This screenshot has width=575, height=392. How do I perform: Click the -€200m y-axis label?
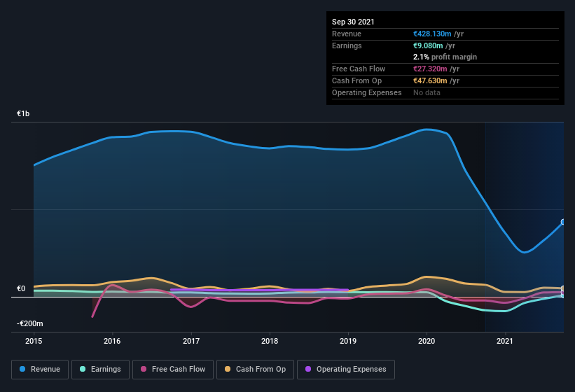point(29,323)
